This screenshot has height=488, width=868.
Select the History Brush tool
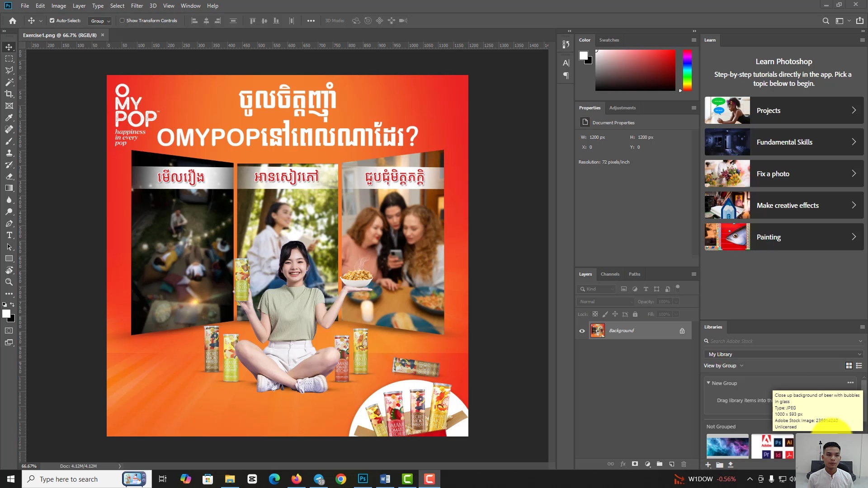pos(9,164)
